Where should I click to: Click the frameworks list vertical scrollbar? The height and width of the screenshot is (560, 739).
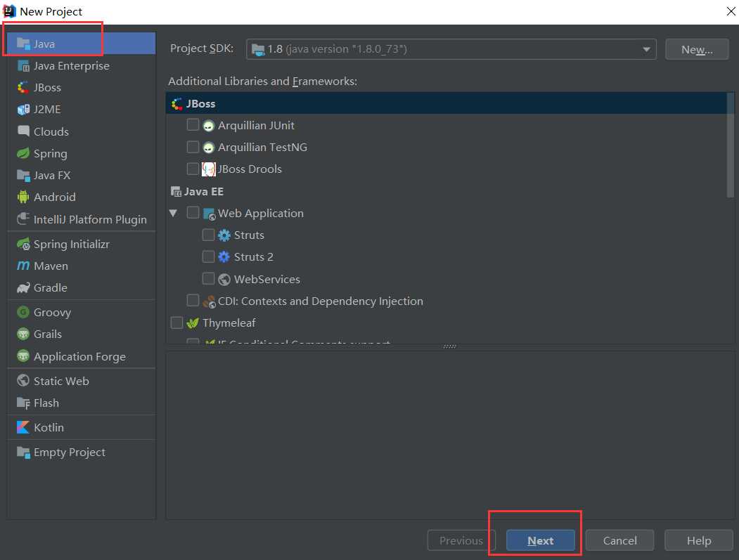click(x=730, y=145)
